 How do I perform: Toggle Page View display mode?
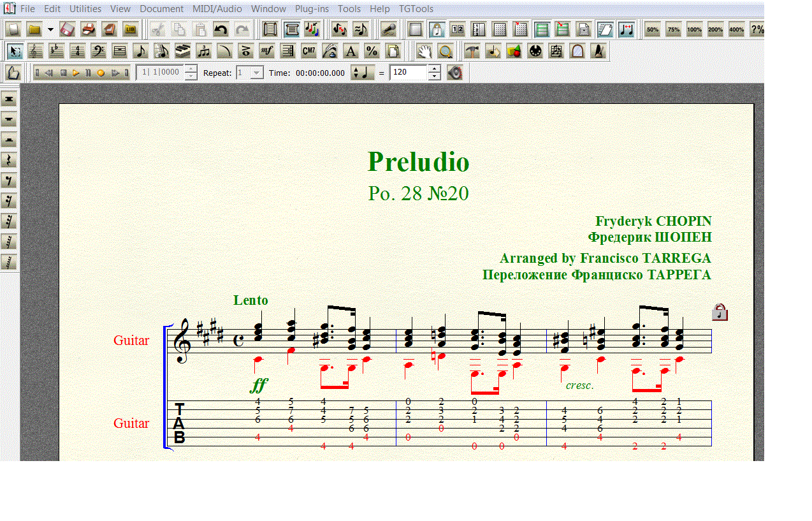(291, 29)
